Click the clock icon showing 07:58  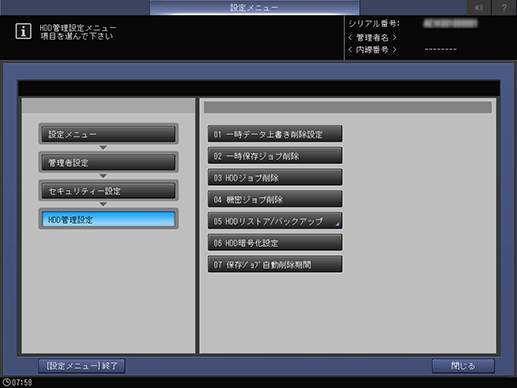point(7,382)
